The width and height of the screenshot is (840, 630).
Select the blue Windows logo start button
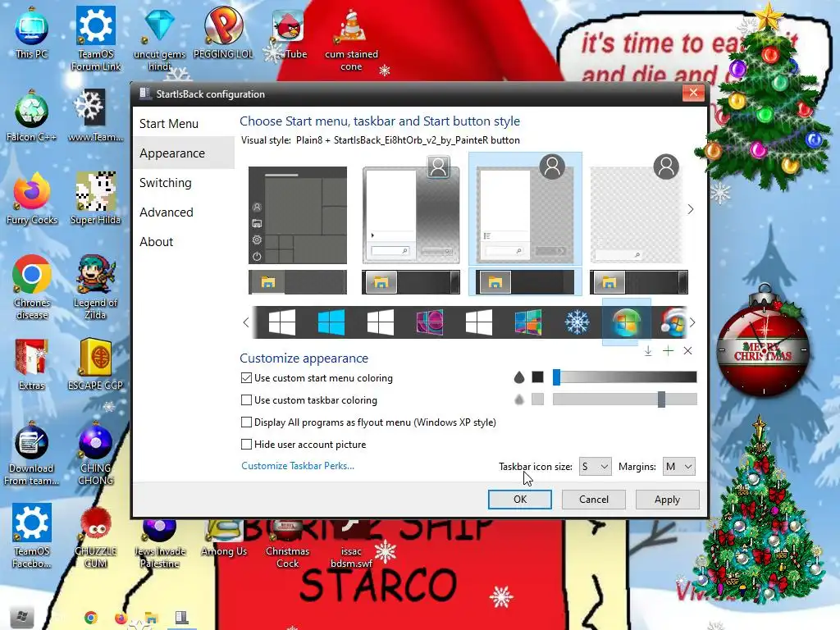tap(331, 322)
